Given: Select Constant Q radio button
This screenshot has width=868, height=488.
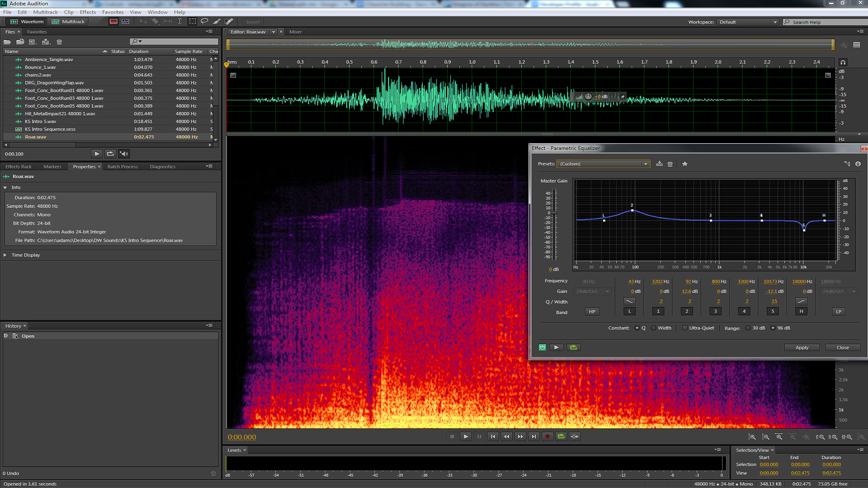Looking at the screenshot, I should (x=637, y=328).
